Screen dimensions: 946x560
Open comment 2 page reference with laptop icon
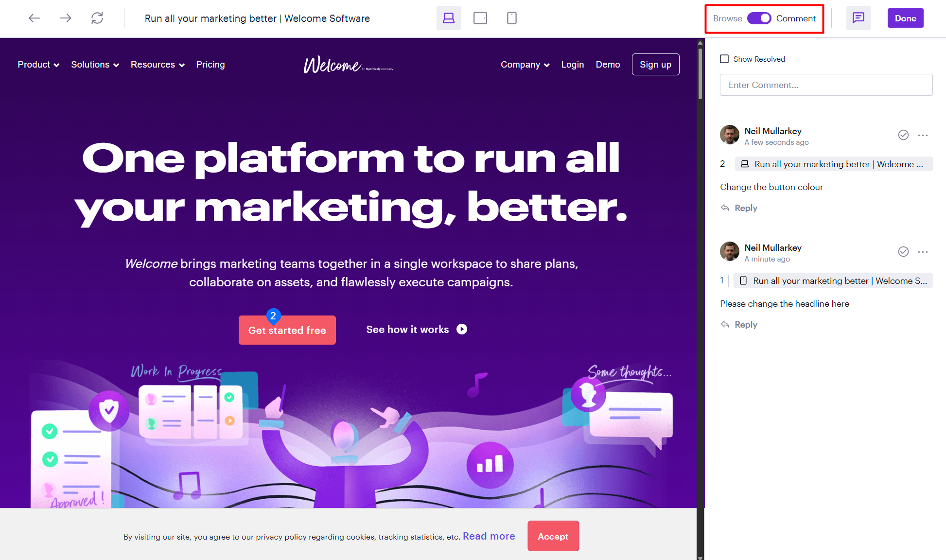[833, 164]
